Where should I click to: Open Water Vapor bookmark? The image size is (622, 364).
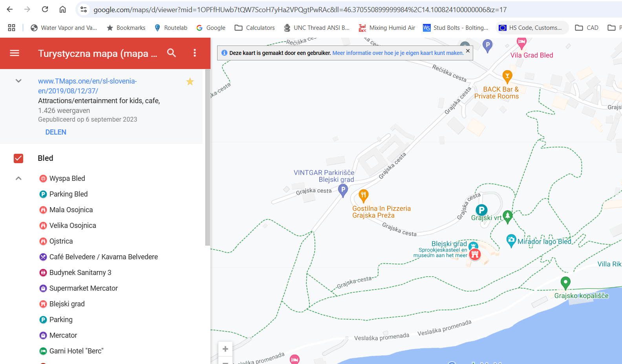pyautogui.click(x=64, y=27)
